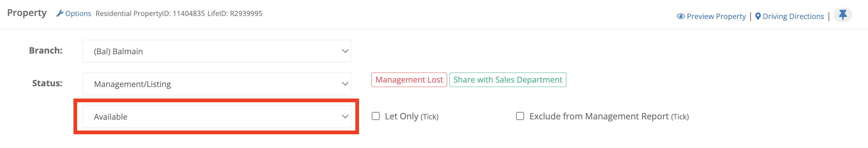Enable Exclude from Management Report checkbox

[520, 116]
